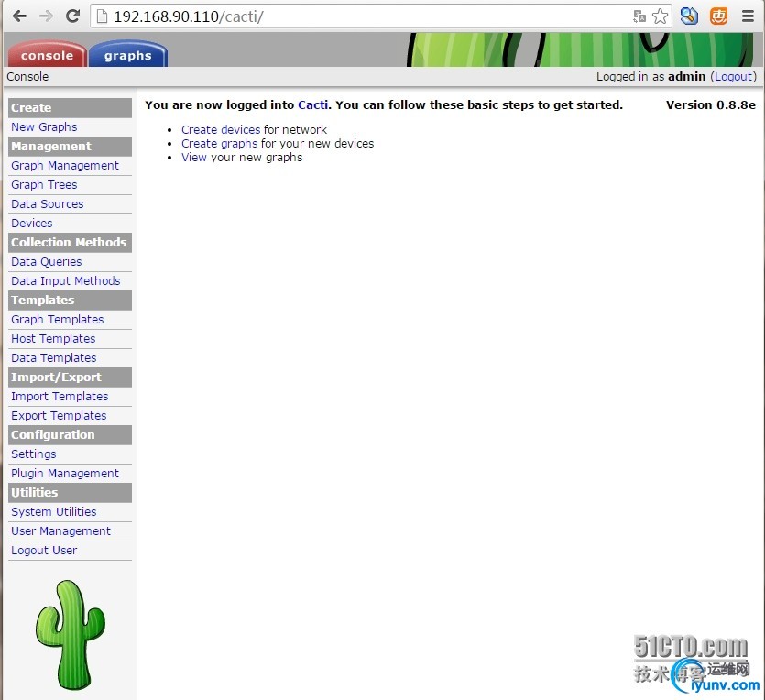Viewport: 765px width, 700px height.
Task: Open Settings under Configuration
Action: click(x=34, y=454)
